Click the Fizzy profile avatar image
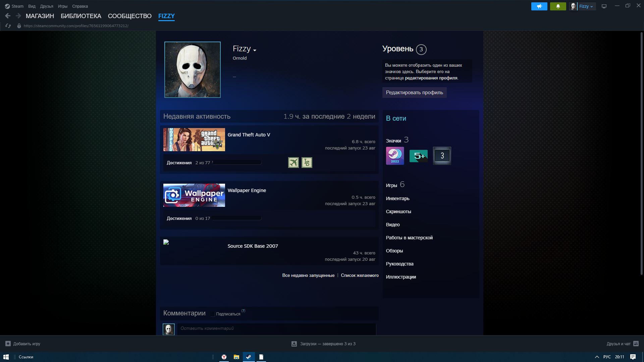Image resolution: width=644 pixels, height=362 pixels. (192, 70)
